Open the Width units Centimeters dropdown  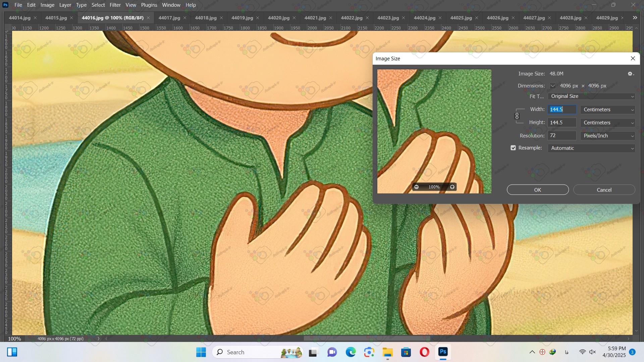(608, 110)
